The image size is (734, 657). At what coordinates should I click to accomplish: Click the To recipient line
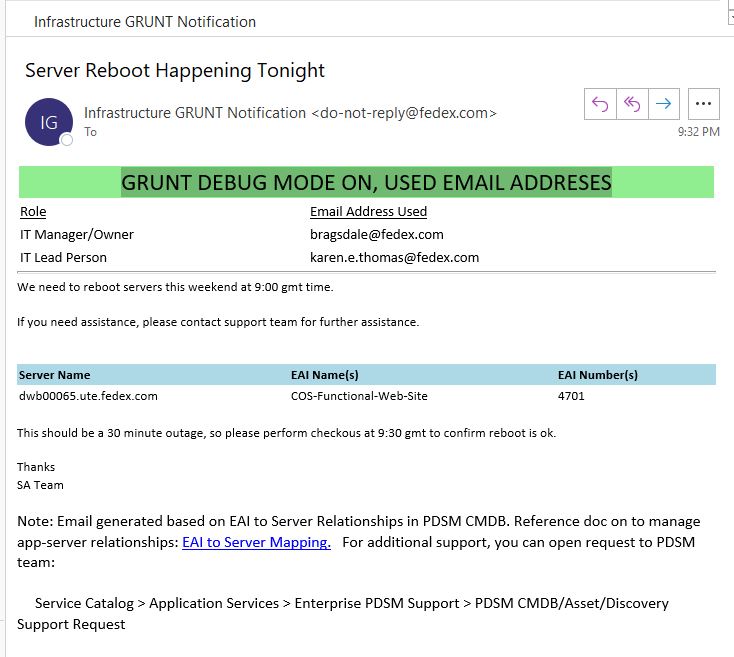tap(91, 132)
